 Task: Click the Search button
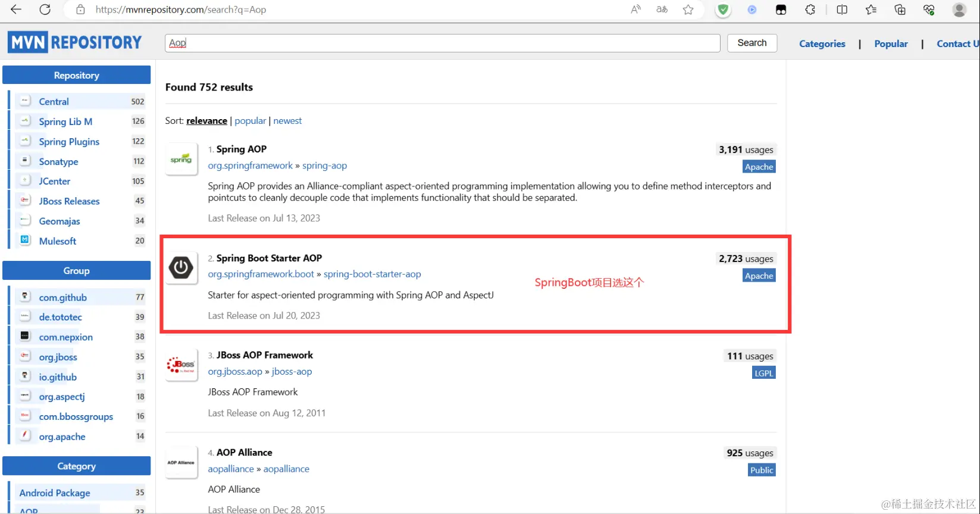(752, 43)
